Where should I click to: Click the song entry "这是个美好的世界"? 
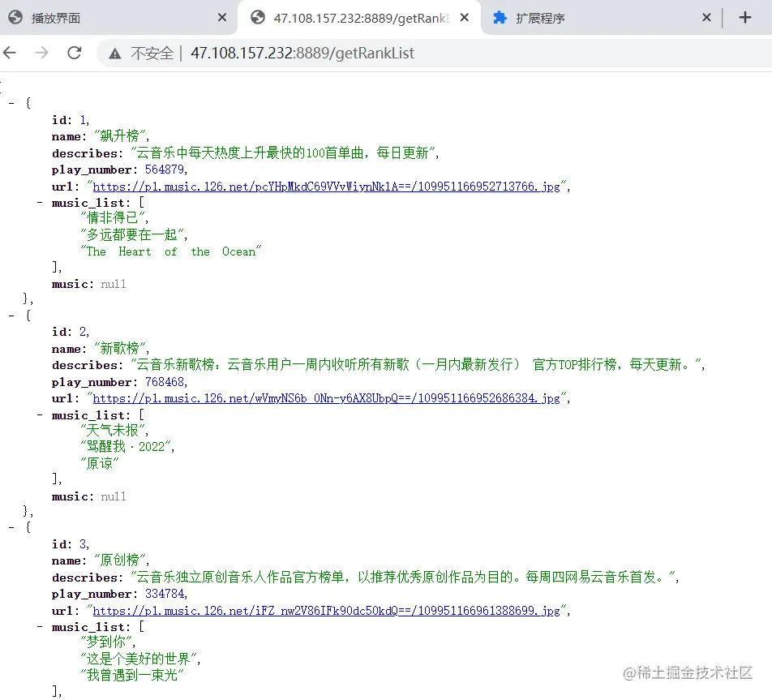pos(139,659)
